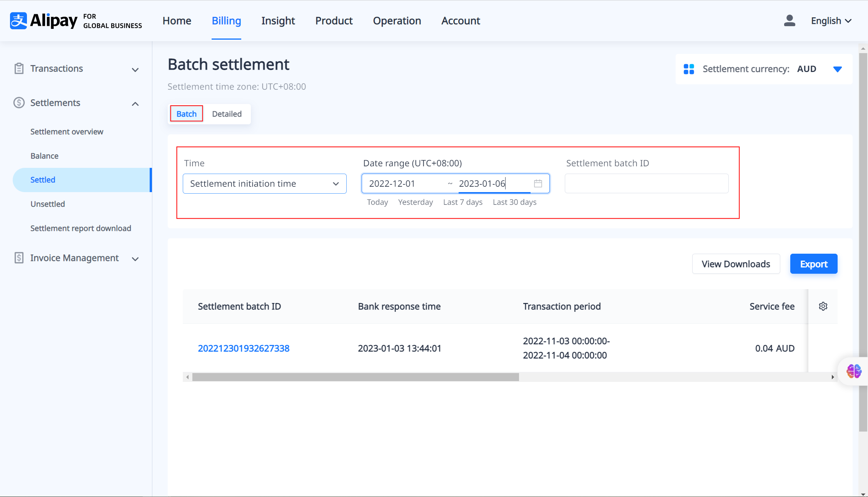Click the settlement currency grid icon
Viewport: 868px width, 497px height.
tap(689, 69)
